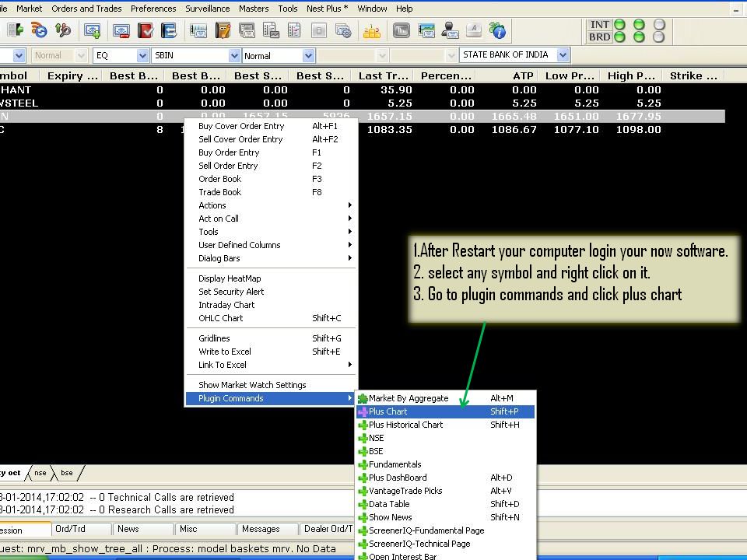Expand the Dialog Bars submenu
This screenshot has height=560, width=747.
coord(271,258)
